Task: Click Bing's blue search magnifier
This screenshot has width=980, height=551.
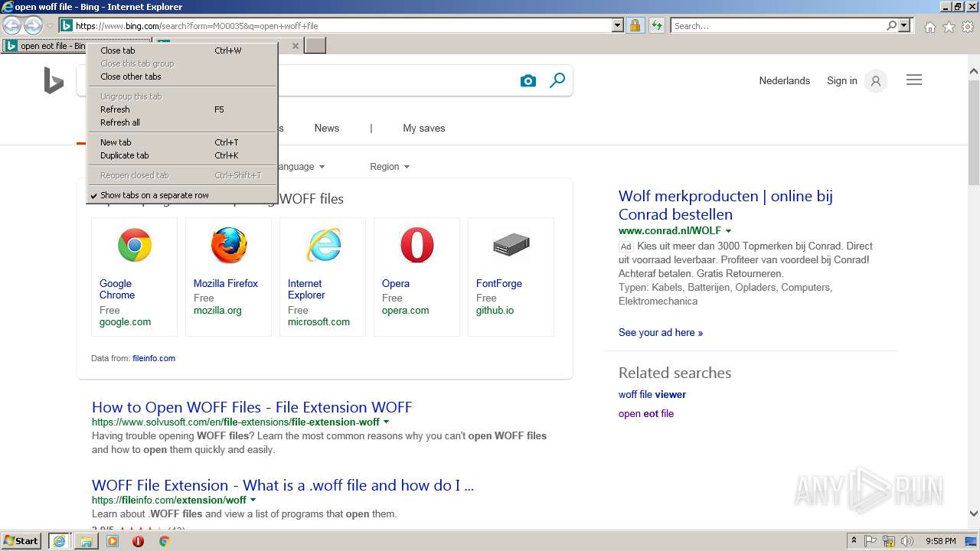Action: 557,80
